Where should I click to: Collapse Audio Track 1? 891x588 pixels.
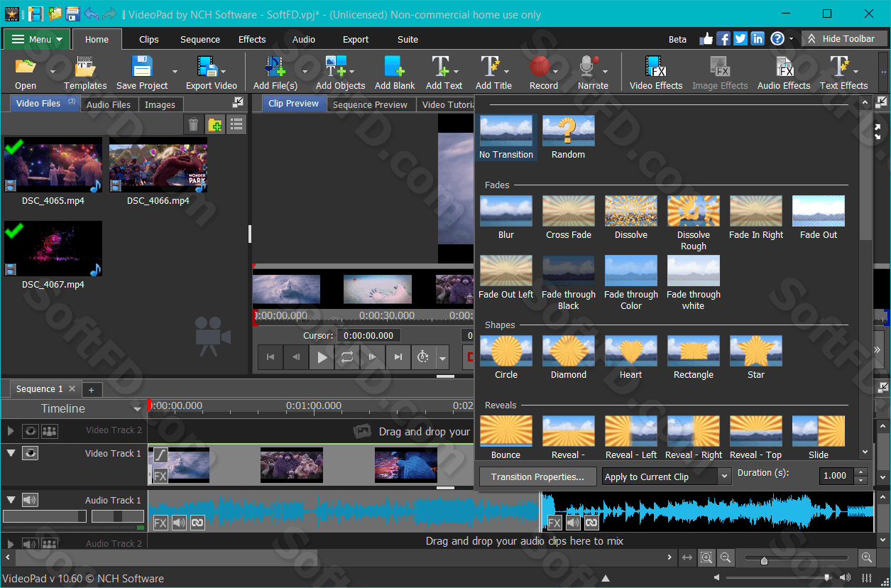(11, 500)
